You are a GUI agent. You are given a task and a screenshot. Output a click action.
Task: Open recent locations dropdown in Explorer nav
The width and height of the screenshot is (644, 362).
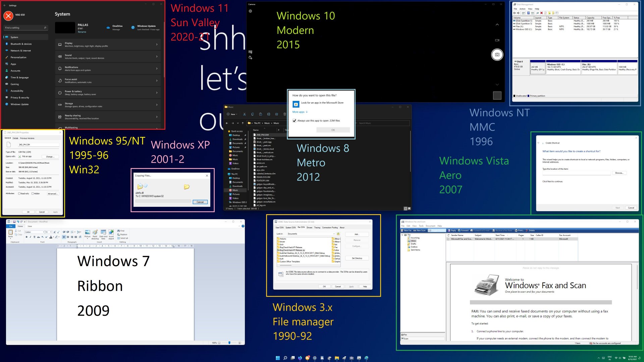pos(238,123)
